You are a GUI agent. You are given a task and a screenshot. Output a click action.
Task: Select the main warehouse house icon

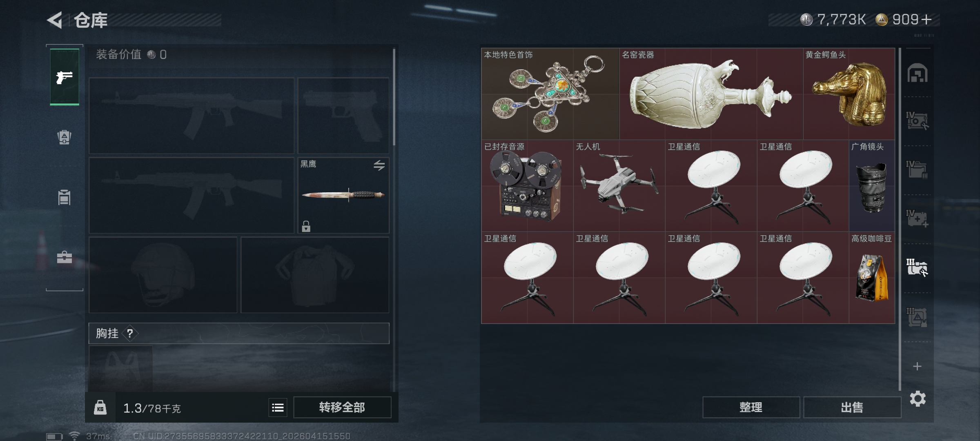coord(917,73)
